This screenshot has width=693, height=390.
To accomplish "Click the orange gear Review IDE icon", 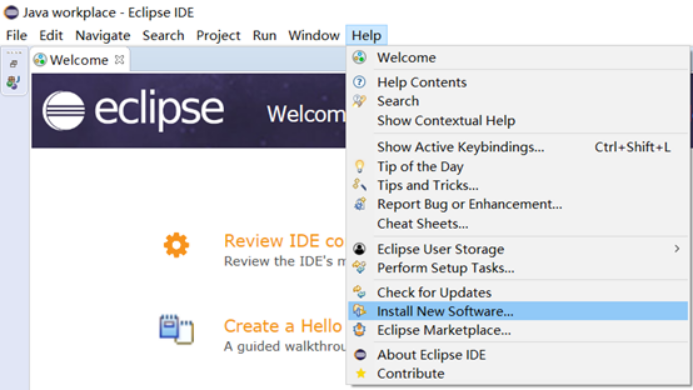I will pos(176,245).
